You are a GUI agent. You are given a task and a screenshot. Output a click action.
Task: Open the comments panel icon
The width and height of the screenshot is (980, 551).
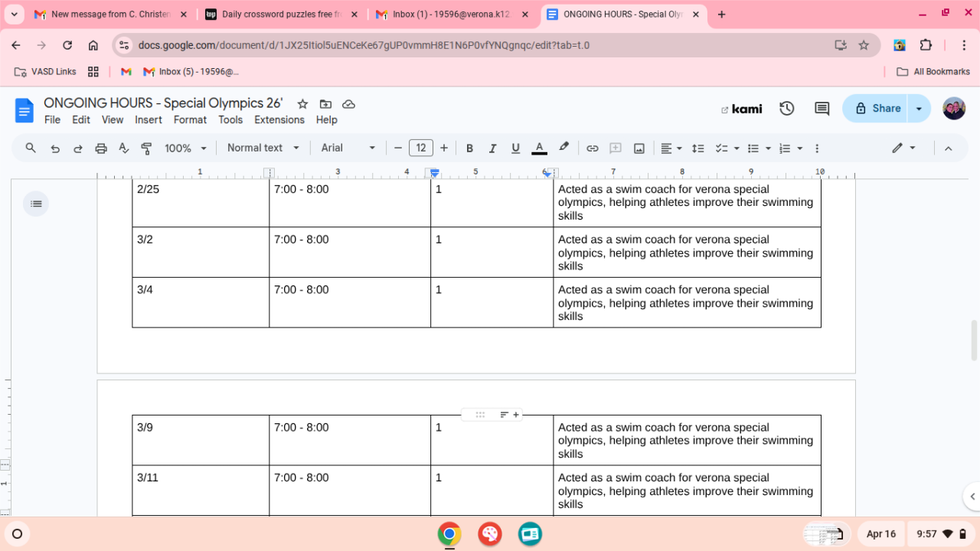point(822,109)
